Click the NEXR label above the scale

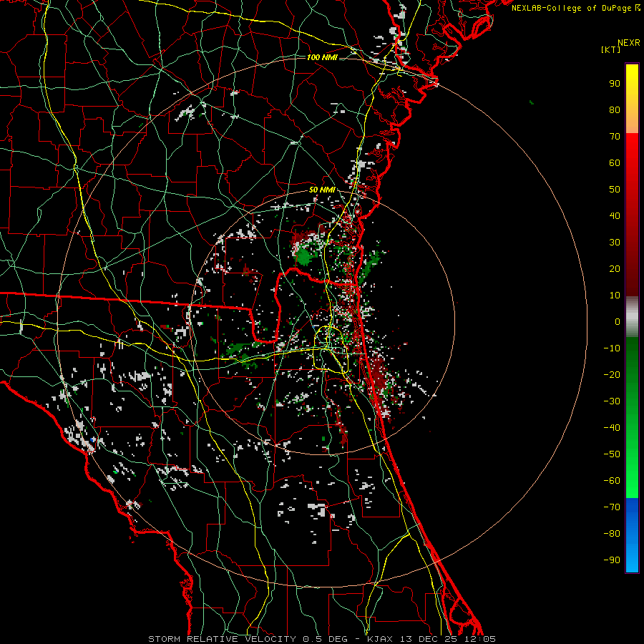628,43
